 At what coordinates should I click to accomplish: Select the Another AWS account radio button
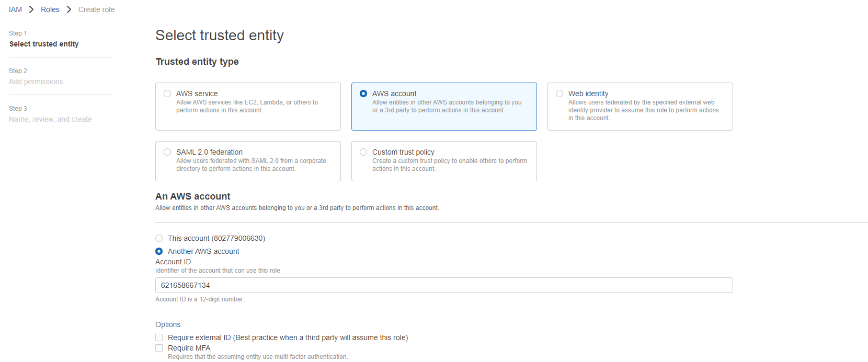pos(159,251)
